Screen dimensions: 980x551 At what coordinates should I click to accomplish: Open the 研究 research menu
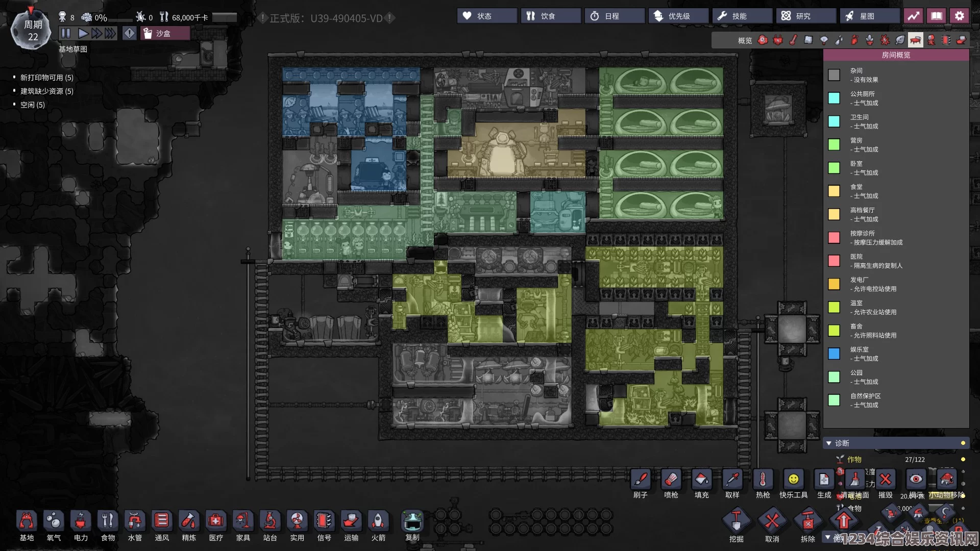[x=806, y=16]
